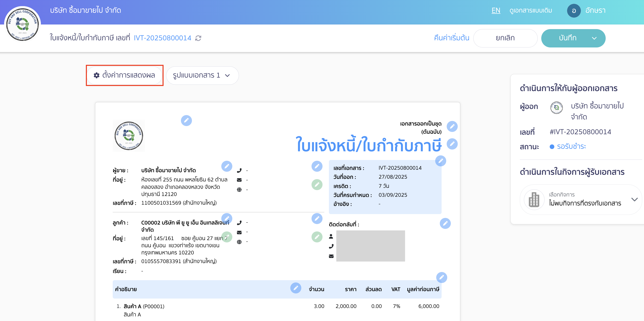Screen dimensions: 644x321
Task: Click the คืนค่าเริ่มต้น reset link
Action: pos(451,38)
